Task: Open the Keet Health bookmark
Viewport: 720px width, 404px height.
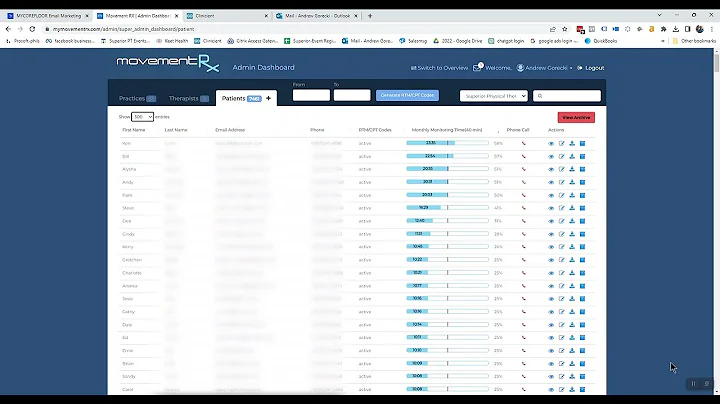Action: coord(172,41)
